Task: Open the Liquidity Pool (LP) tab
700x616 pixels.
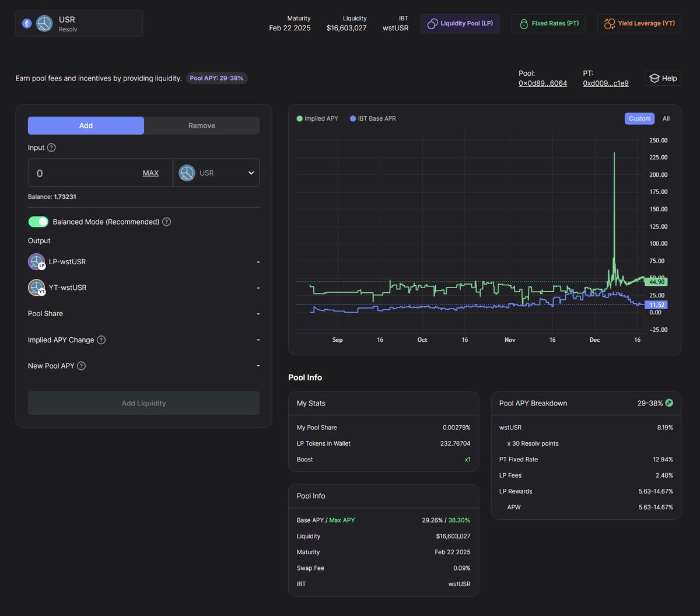Action: tap(460, 23)
